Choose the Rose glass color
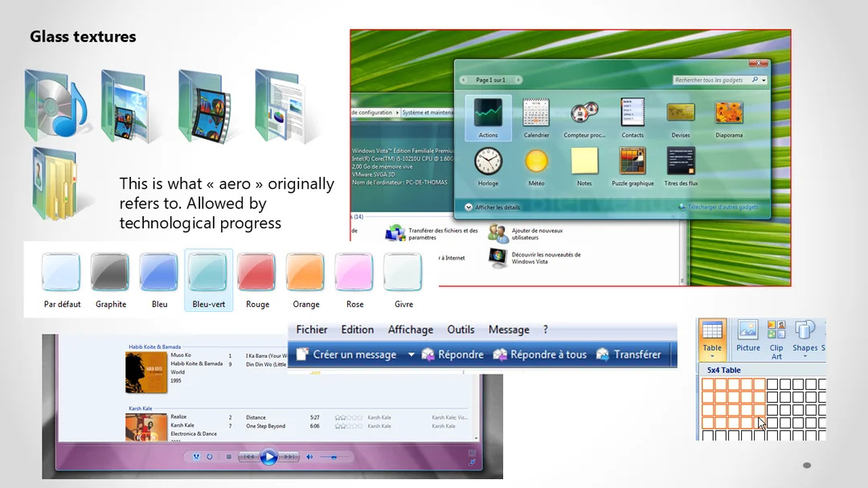 [354, 281]
